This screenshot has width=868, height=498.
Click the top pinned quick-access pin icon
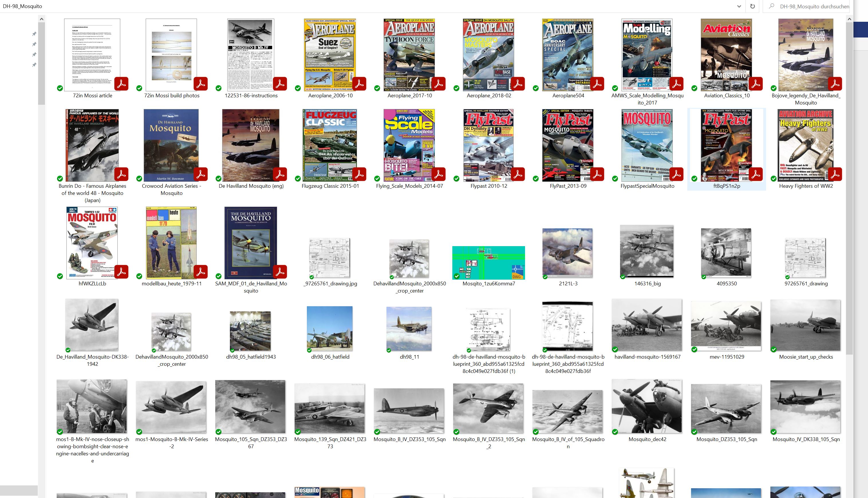(34, 34)
